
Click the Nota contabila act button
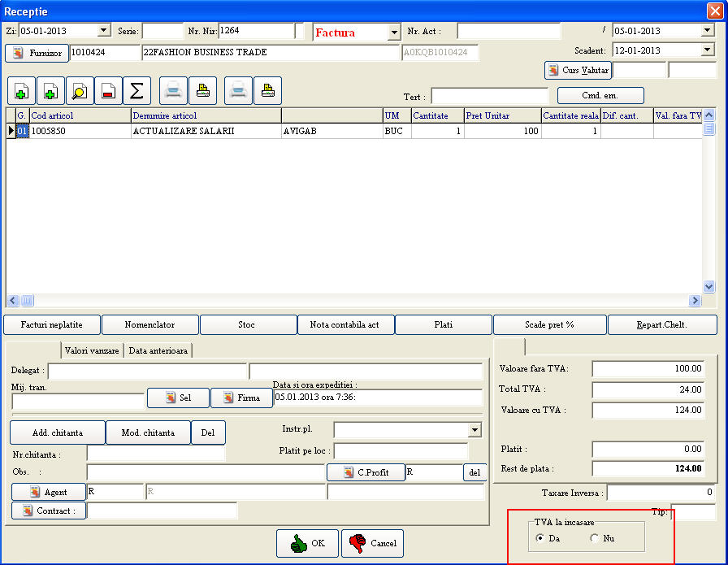(x=344, y=324)
